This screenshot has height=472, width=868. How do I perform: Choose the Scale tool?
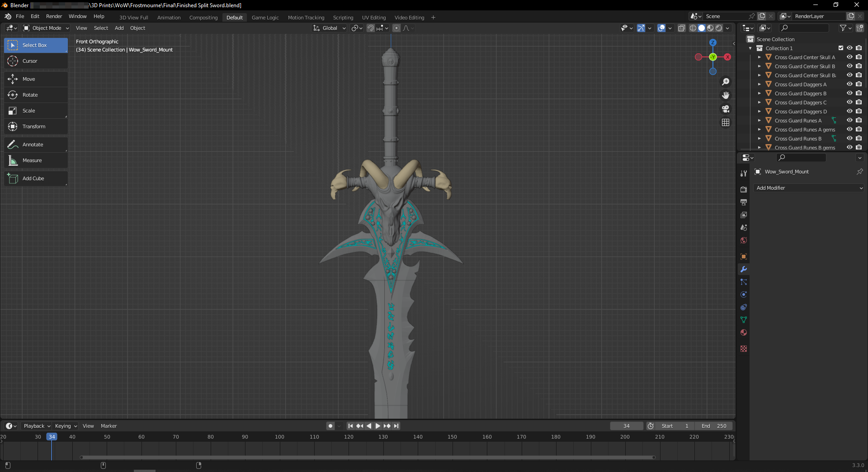pyautogui.click(x=36, y=111)
